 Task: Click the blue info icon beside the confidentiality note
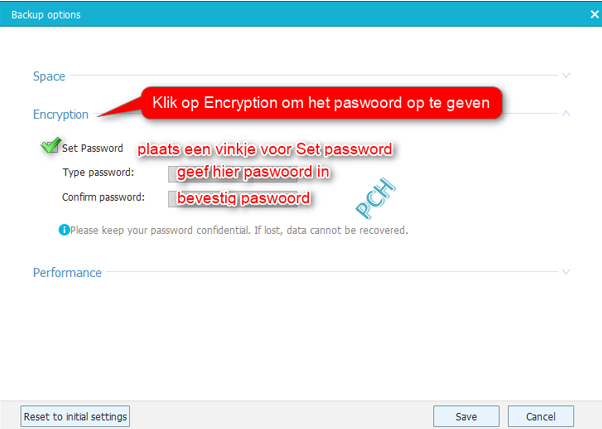pyautogui.click(x=64, y=230)
